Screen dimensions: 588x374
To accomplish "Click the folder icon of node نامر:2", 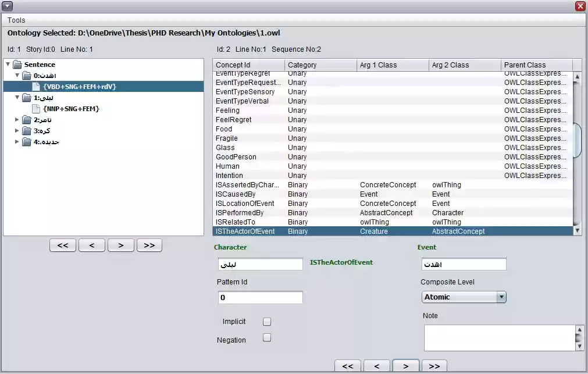I will click(27, 120).
